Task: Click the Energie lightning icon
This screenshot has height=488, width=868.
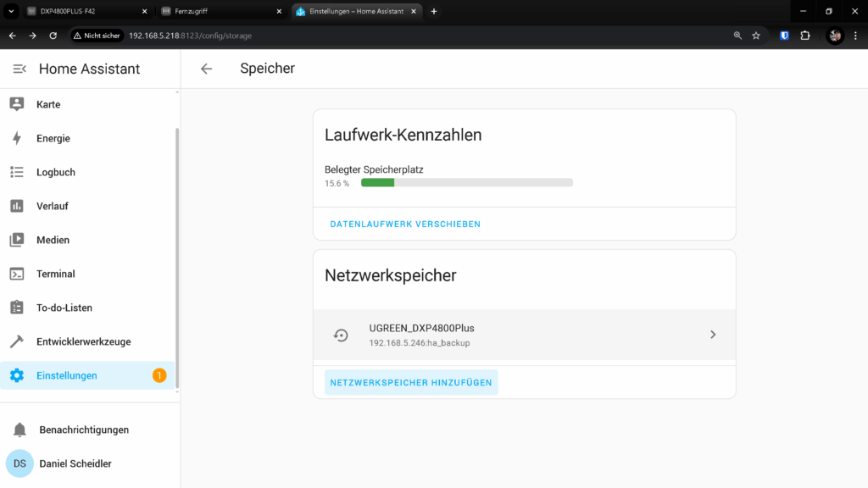Action: click(17, 138)
